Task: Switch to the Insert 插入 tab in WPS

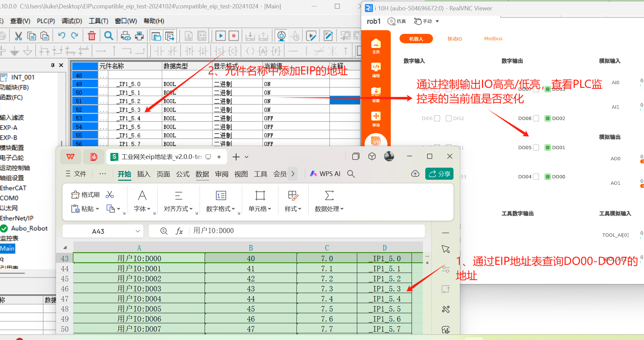Action: (x=144, y=174)
